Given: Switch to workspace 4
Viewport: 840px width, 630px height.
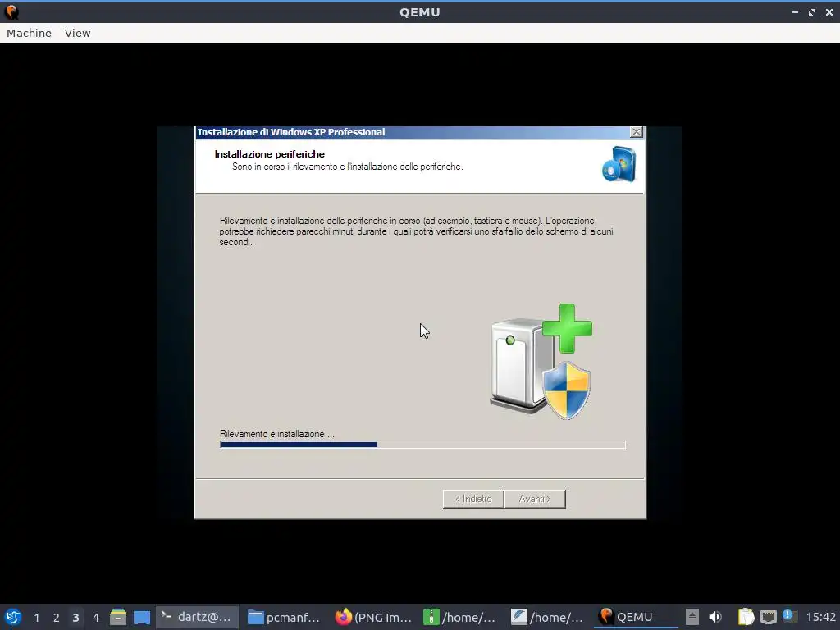Looking at the screenshot, I should tap(96, 618).
